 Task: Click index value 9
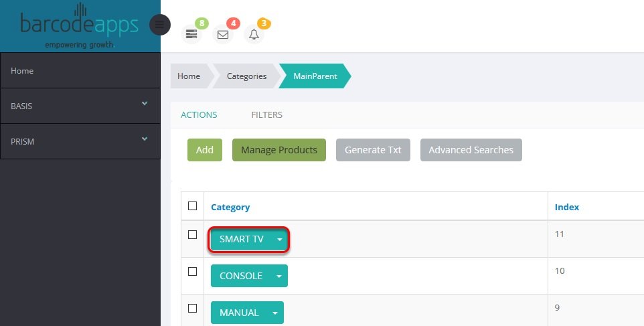click(x=558, y=307)
